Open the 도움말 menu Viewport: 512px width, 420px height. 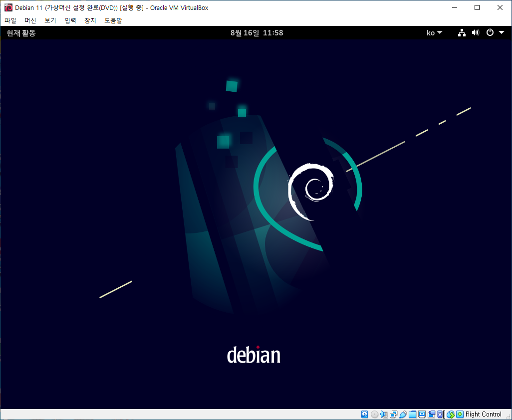[x=113, y=20]
